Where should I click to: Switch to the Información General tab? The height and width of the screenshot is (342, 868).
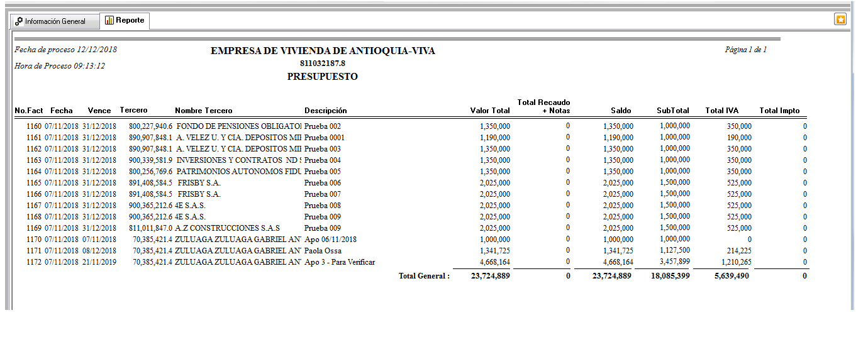tap(55, 21)
